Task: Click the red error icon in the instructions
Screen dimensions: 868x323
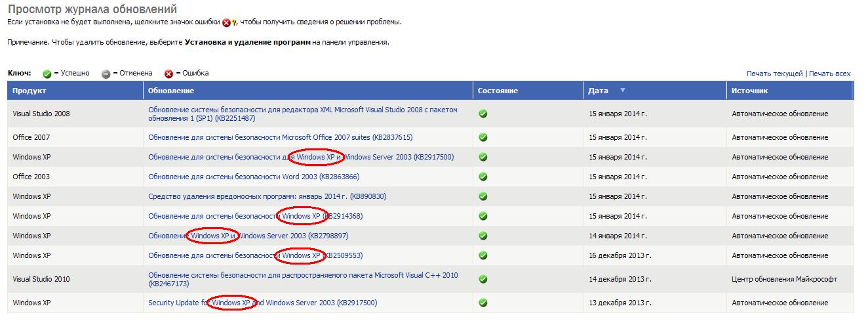Action: click(226, 22)
